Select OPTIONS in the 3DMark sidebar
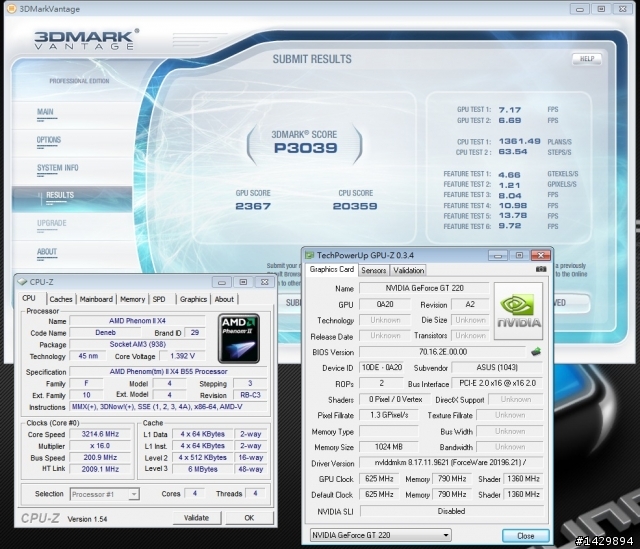The width and height of the screenshot is (640, 549). tap(49, 140)
